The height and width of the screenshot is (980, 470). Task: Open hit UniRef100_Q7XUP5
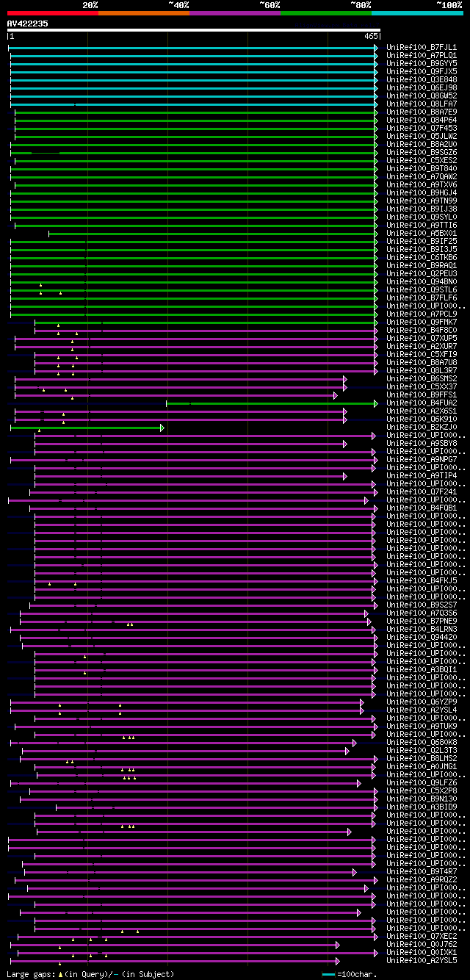422,338
